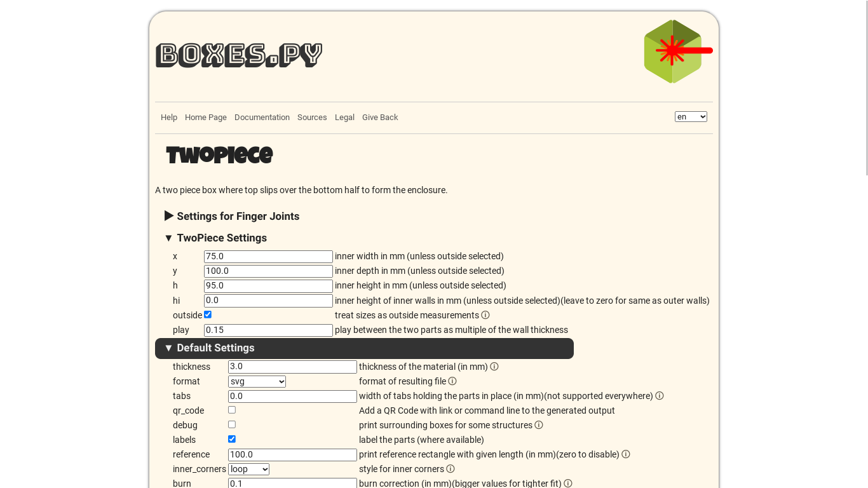Click the 'inner_corners' label
The width and height of the screenshot is (868, 488).
click(199, 469)
